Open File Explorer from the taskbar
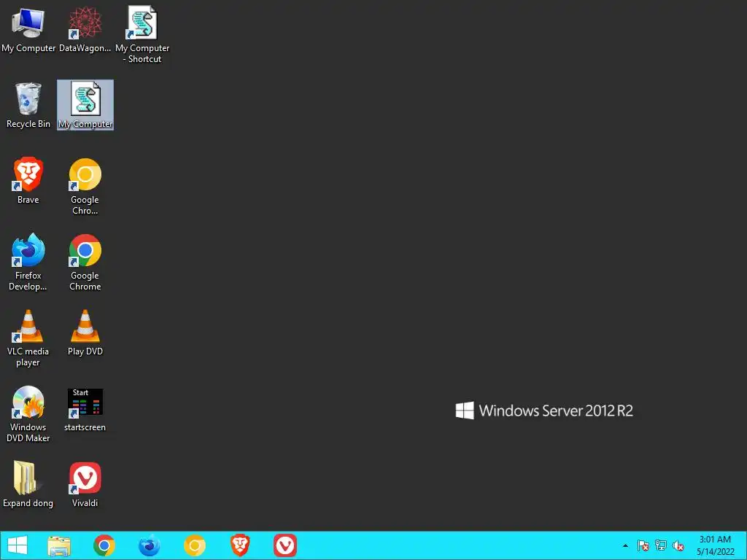Image resolution: width=747 pixels, height=560 pixels. (x=59, y=545)
